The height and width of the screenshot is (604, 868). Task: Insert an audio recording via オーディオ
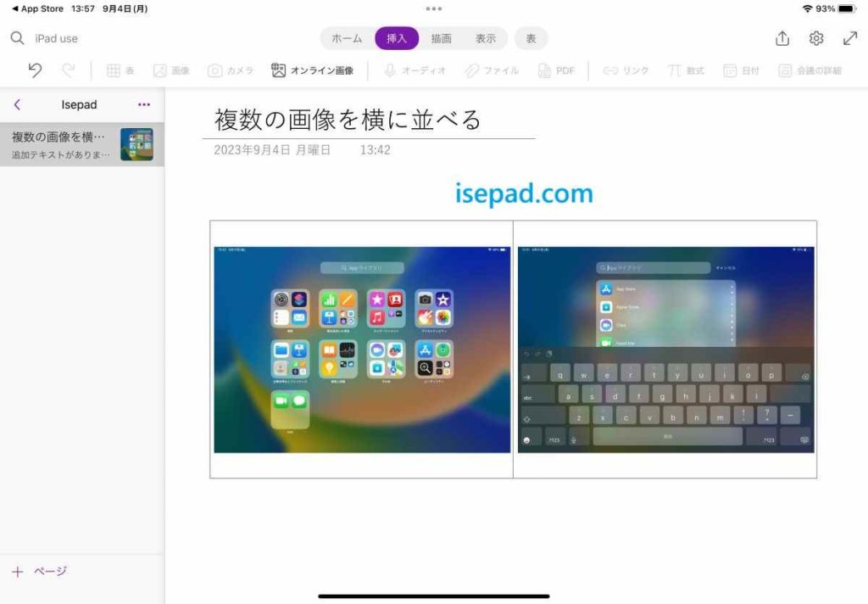coord(415,70)
